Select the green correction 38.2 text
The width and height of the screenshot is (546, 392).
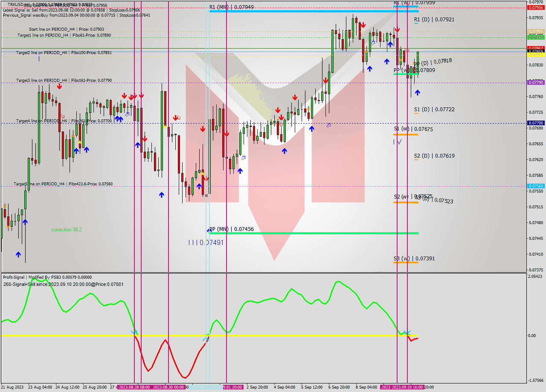(67, 230)
